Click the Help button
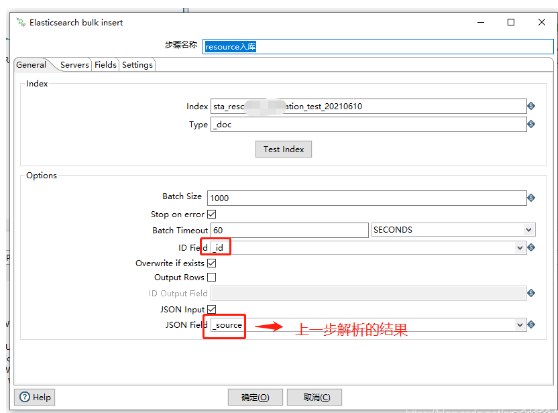Image resolution: width=558 pixels, height=413 pixels. pos(35,397)
